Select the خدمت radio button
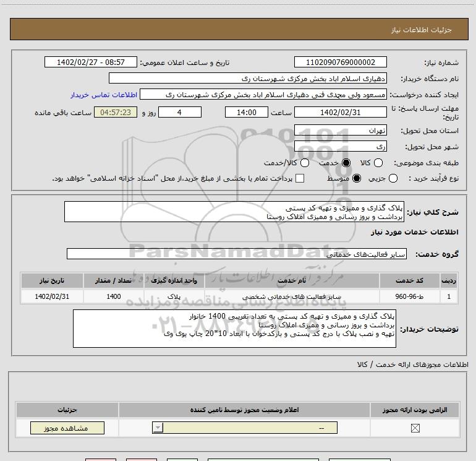 pos(346,163)
